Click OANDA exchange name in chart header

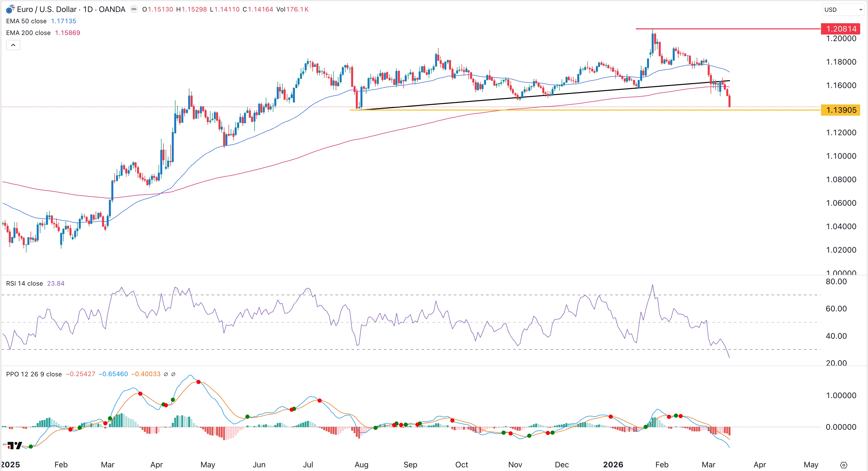pos(112,9)
